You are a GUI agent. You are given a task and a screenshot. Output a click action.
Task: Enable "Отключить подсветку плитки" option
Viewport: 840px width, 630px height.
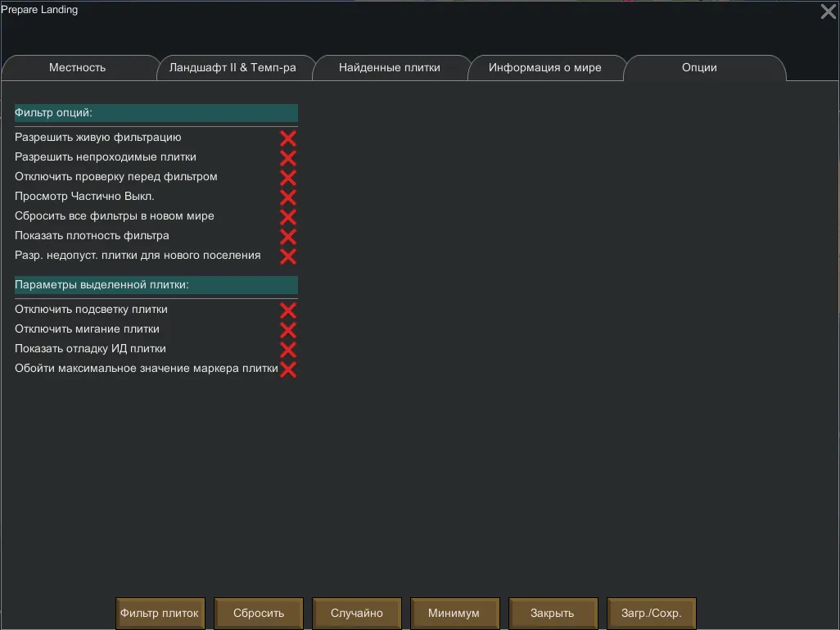(x=287, y=310)
